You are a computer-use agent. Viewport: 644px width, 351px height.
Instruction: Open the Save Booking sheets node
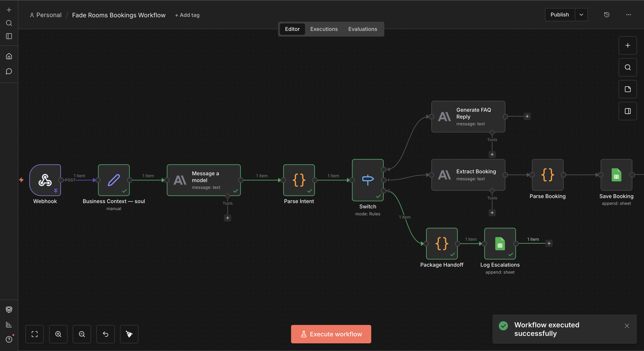(x=616, y=175)
